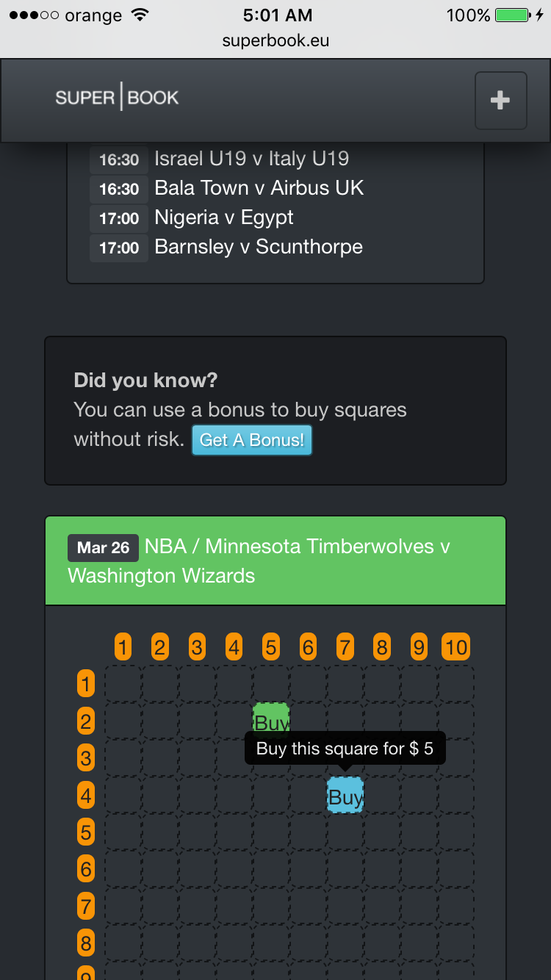Open the Barnsley v Scunthorpe match

[x=259, y=247]
